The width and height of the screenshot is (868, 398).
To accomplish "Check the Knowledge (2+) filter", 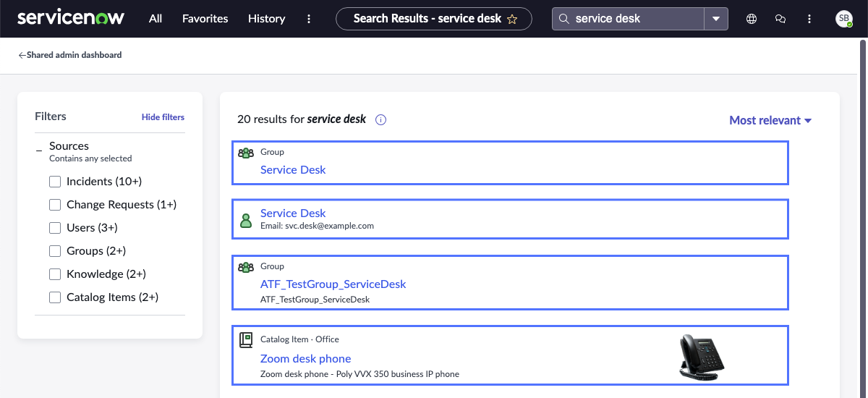I will tap(55, 274).
